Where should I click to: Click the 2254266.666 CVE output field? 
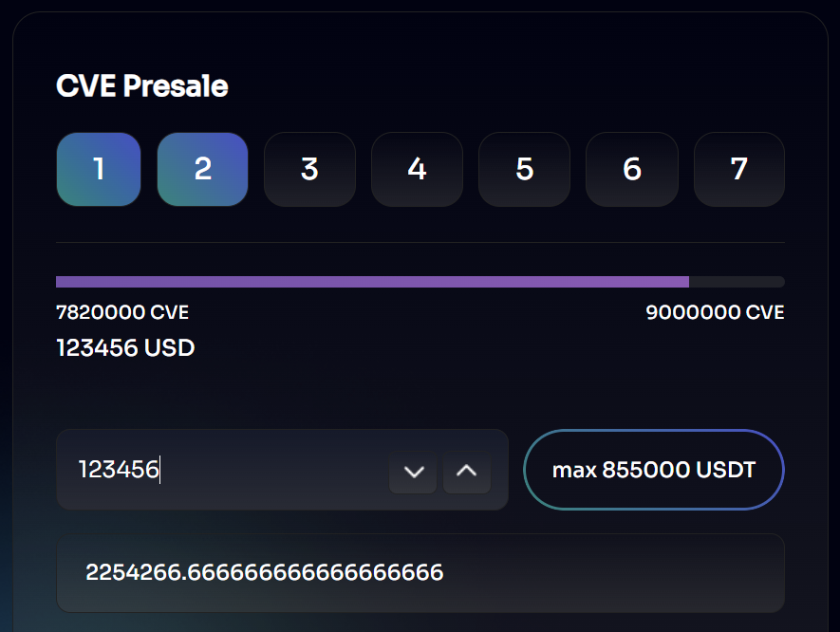click(x=420, y=573)
